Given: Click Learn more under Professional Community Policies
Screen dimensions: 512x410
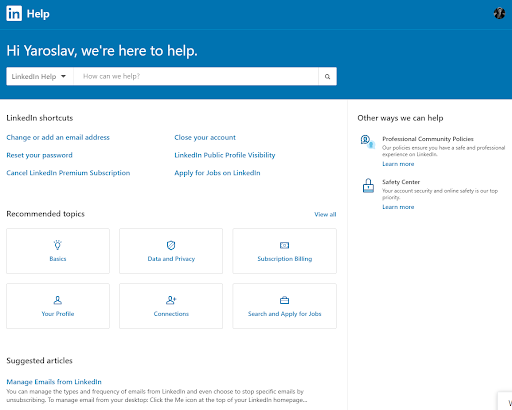Looking at the screenshot, I should pos(398,164).
